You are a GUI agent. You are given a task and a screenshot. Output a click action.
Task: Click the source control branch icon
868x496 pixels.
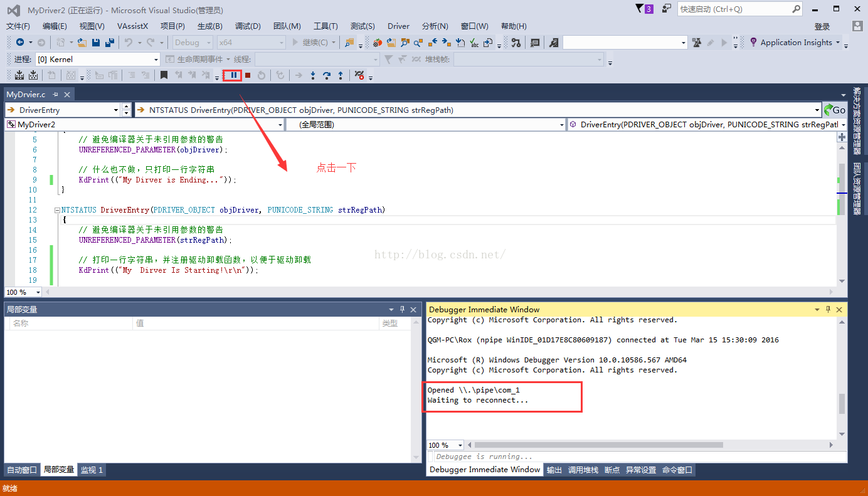(516, 43)
